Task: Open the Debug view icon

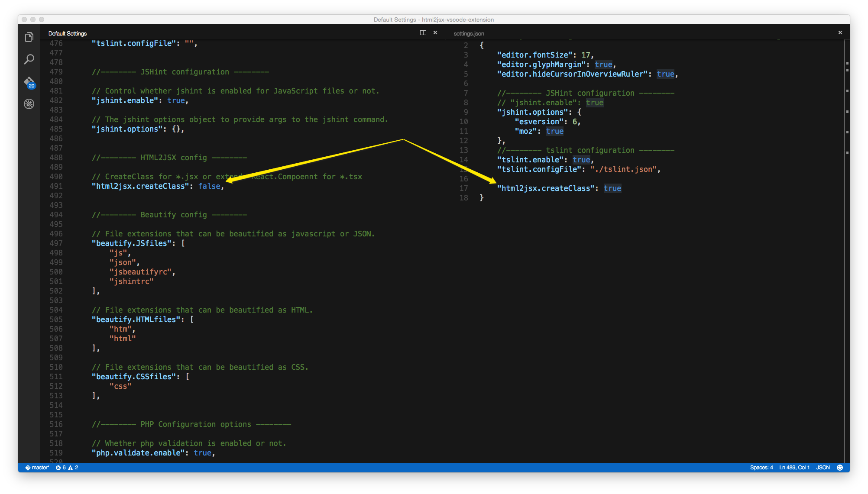Action: pyautogui.click(x=29, y=104)
